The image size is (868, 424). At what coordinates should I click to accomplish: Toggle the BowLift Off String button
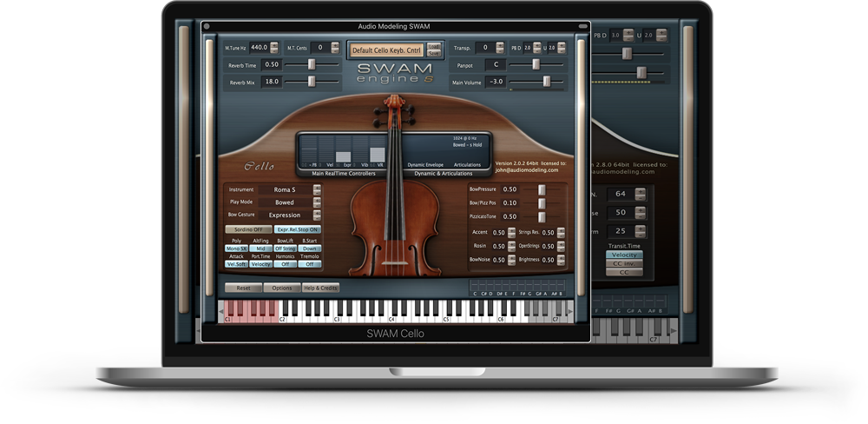click(285, 248)
